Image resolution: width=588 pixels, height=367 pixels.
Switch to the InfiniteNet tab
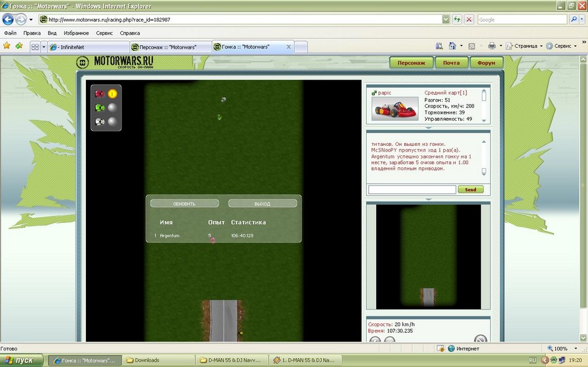pyautogui.click(x=89, y=47)
